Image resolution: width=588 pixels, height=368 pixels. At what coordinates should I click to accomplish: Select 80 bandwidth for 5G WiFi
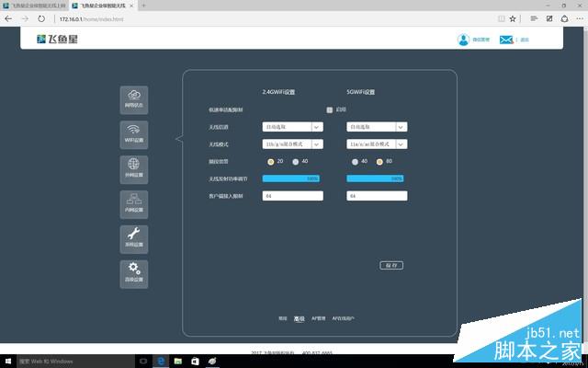[x=379, y=162]
